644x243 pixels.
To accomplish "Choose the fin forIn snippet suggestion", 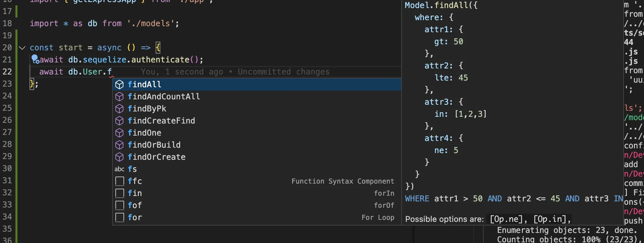I will pos(135,193).
